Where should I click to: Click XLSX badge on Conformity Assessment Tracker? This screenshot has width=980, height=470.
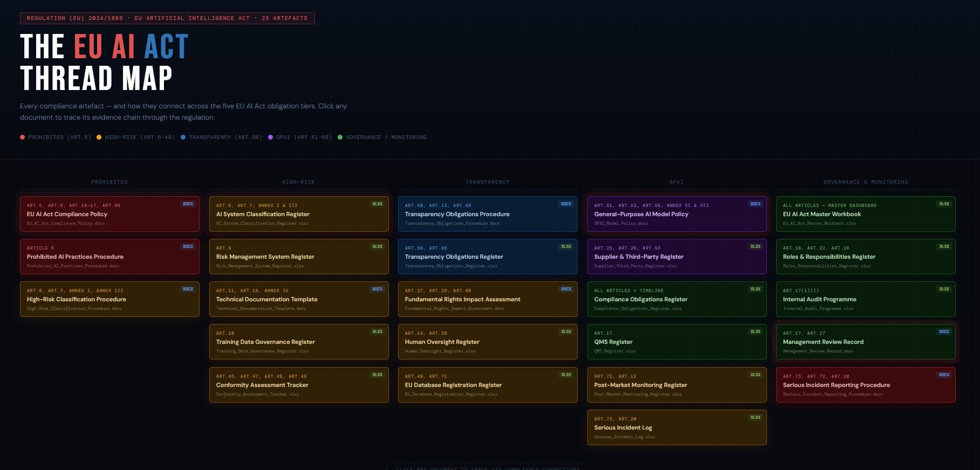coord(378,375)
